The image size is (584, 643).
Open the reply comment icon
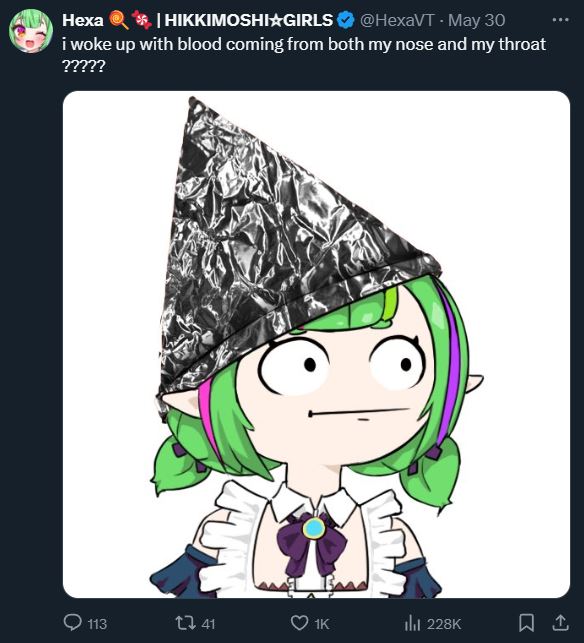(x=73, y=623)
